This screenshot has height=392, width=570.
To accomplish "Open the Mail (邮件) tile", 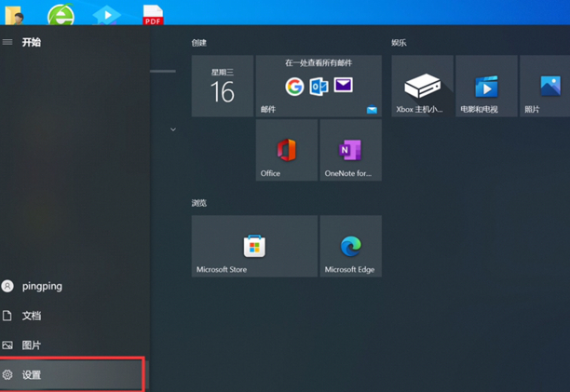I will (319, 86).
